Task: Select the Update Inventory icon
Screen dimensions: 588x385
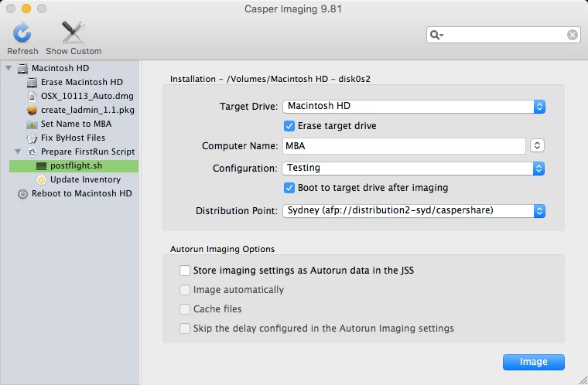Action: (x=41, y=179)
